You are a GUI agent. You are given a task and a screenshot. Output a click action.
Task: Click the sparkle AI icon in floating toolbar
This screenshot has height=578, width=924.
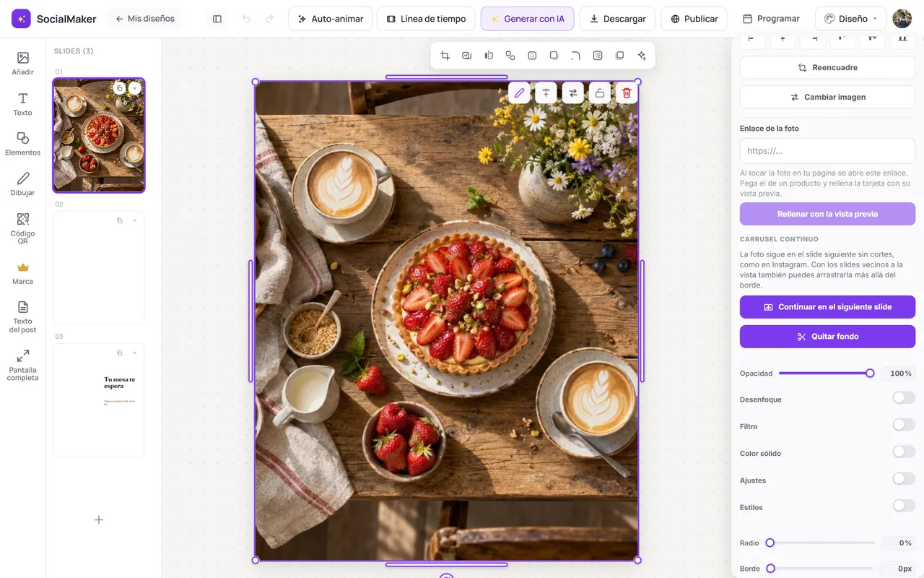[642, 56]
